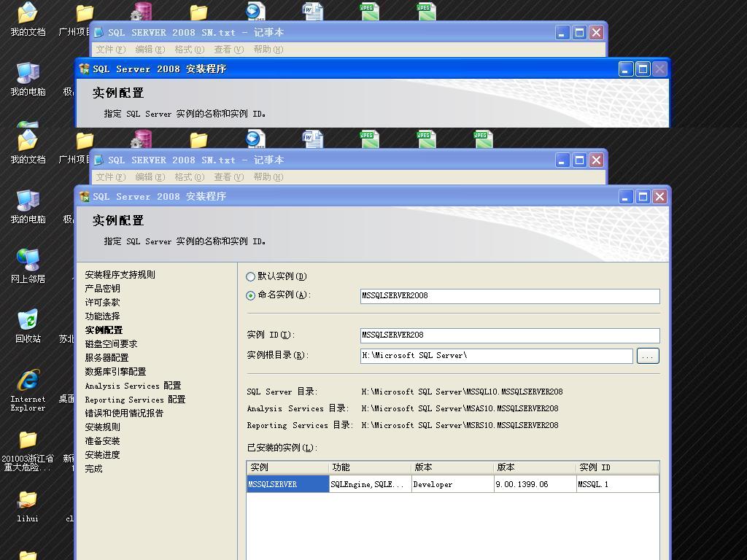Viewport: 747px width, 560px height.
Task: Select 磁盘空间要求 in the setup steps list
Action: click(111, 344)
